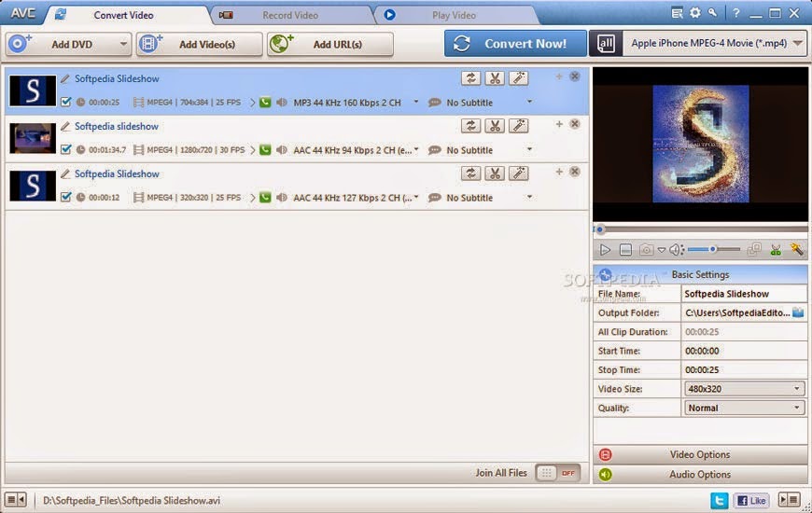812x513 pixels.
Task: Rename third Softpedia Slideshow 320x320 pencil icon
Action: point(65,173)
